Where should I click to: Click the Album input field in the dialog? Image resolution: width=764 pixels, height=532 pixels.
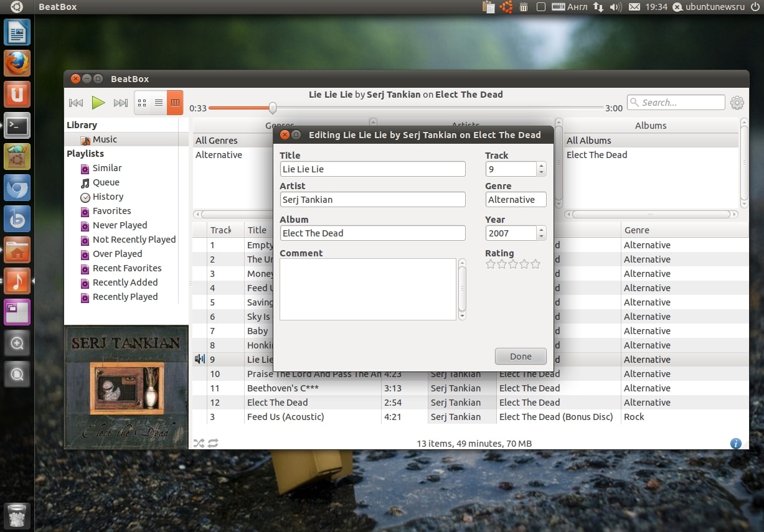[x=372, y=233]
